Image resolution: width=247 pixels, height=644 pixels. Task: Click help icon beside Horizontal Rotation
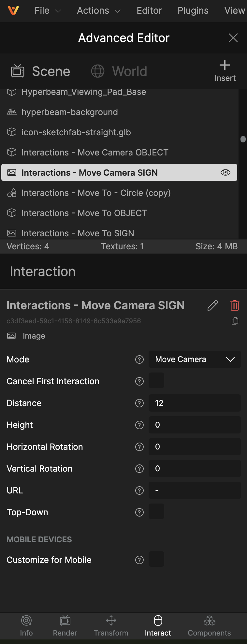[139, 447]
